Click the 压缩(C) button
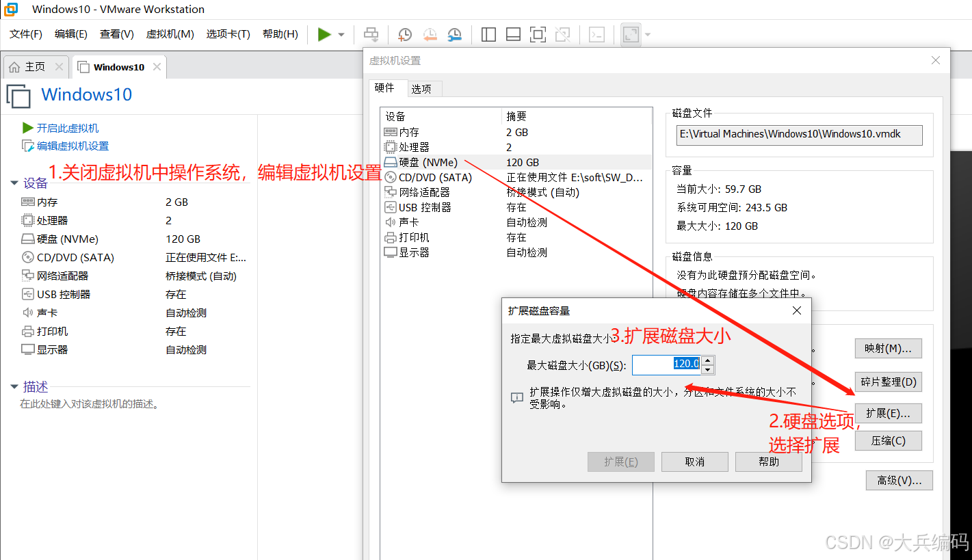The width and height of the screenshot is (972, 560). point(888,440)
